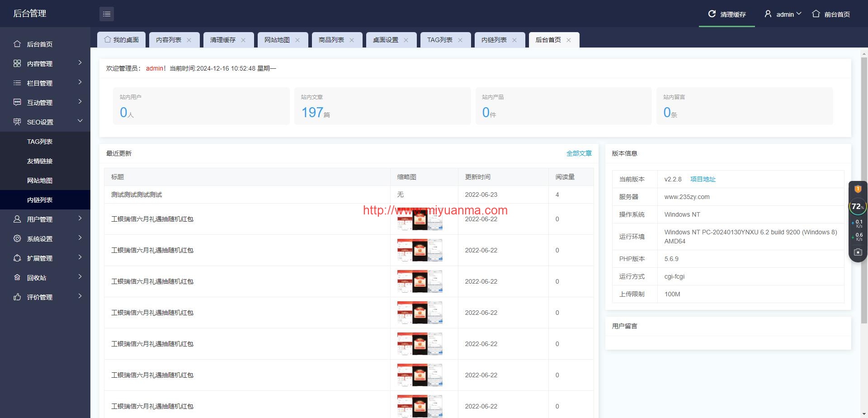Click the orange shield icon on floating widget
The image size is (868, 418).
(858, 189)
